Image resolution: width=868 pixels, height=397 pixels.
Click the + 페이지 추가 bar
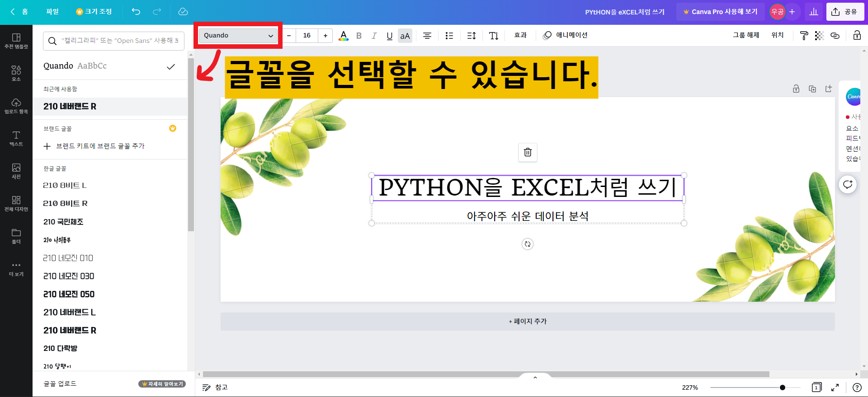528,322
